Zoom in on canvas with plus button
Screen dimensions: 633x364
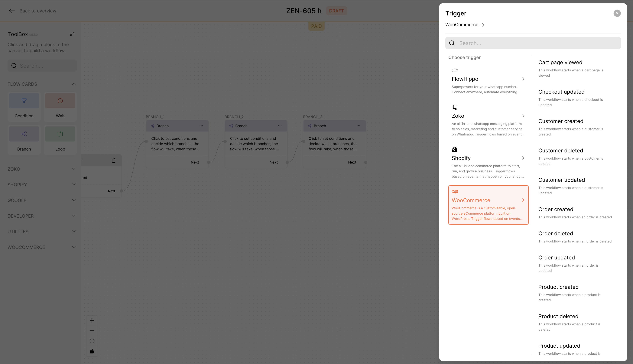pyautogui.click(x=92, y=321)
